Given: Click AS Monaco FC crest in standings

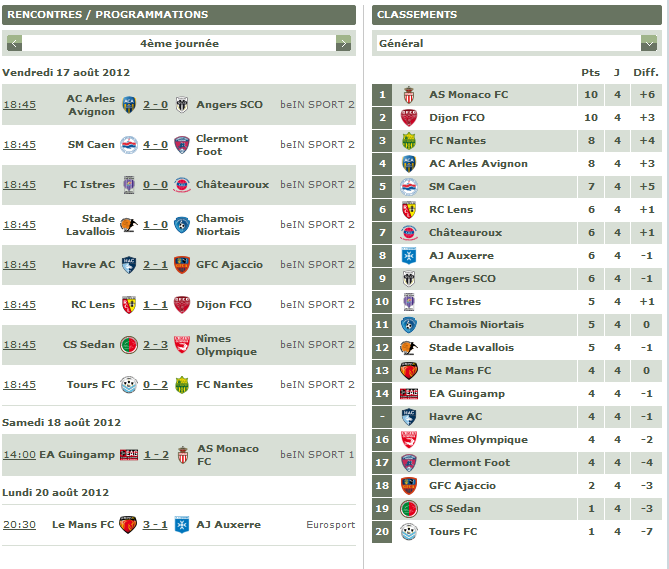Looking at the screenshot, I should pyautogui.click(x=409, y=95).
